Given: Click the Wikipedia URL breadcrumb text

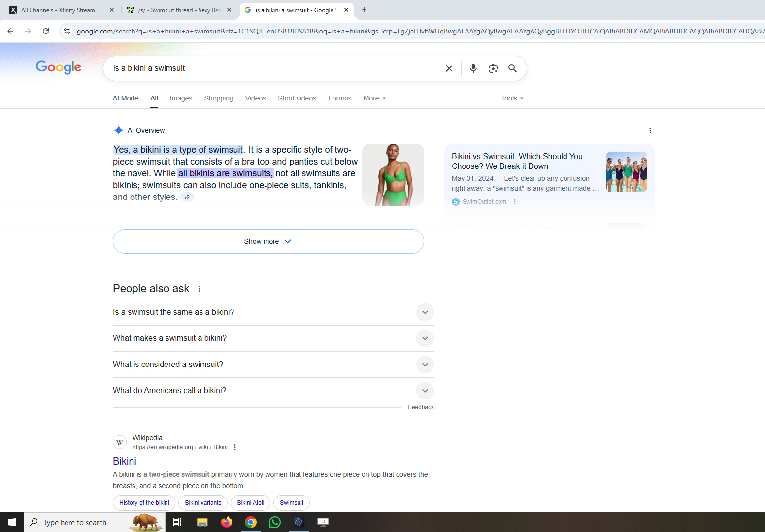Looking at the screenshot, I should click(180, 447).
